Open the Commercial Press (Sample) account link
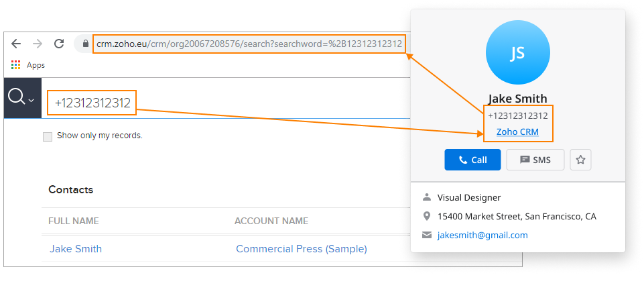644x306 pixels. [302, 249]
